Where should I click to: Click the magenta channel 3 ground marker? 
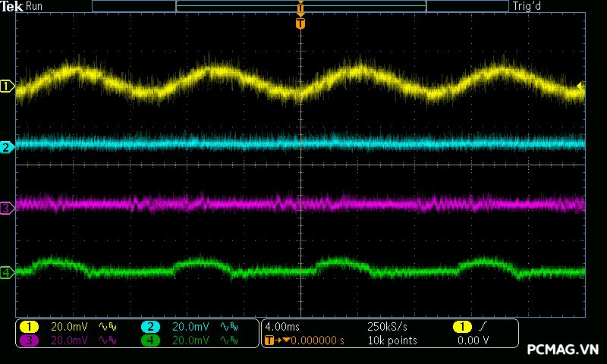(x=7, y=207)
